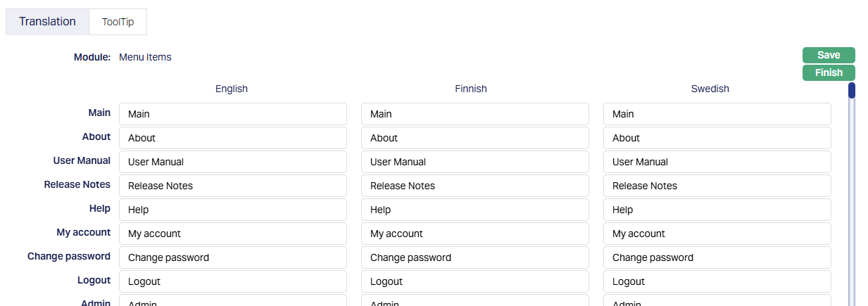Edit the Finnish Help translation
Image resolution: width=868 pixels, height=306 pixels.
(474, 210)
